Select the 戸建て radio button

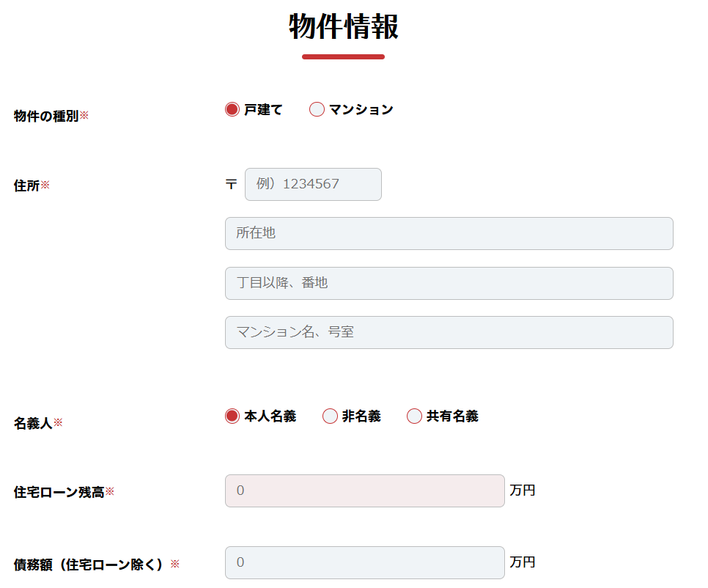pyautogui.click(x=232, y=109)
